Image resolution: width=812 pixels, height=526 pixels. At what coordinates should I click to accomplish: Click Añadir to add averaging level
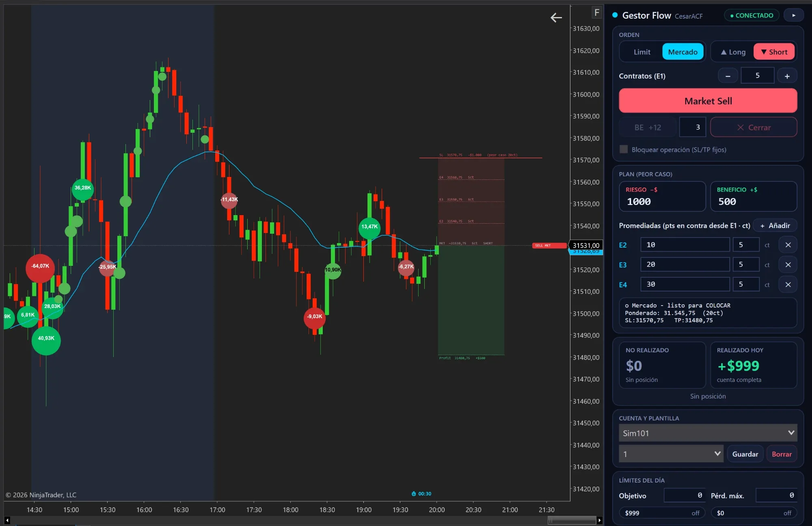pos(775,226)
